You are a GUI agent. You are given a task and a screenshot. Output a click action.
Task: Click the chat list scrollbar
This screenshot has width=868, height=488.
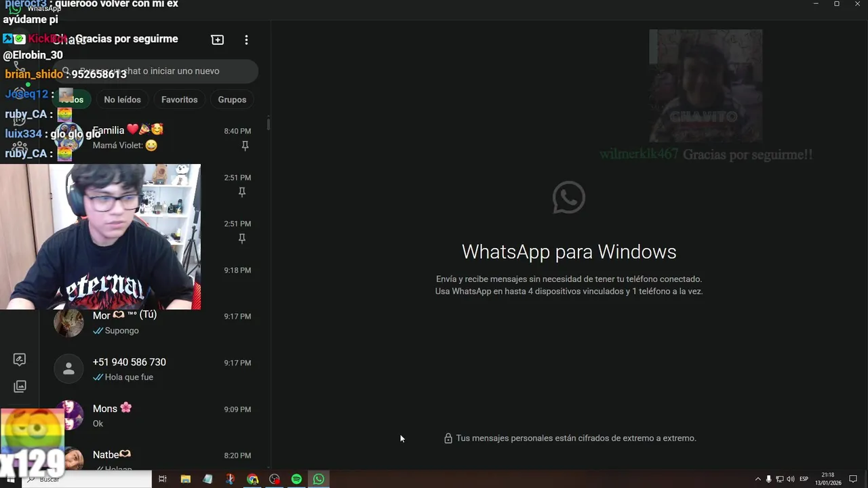(269, 123)
